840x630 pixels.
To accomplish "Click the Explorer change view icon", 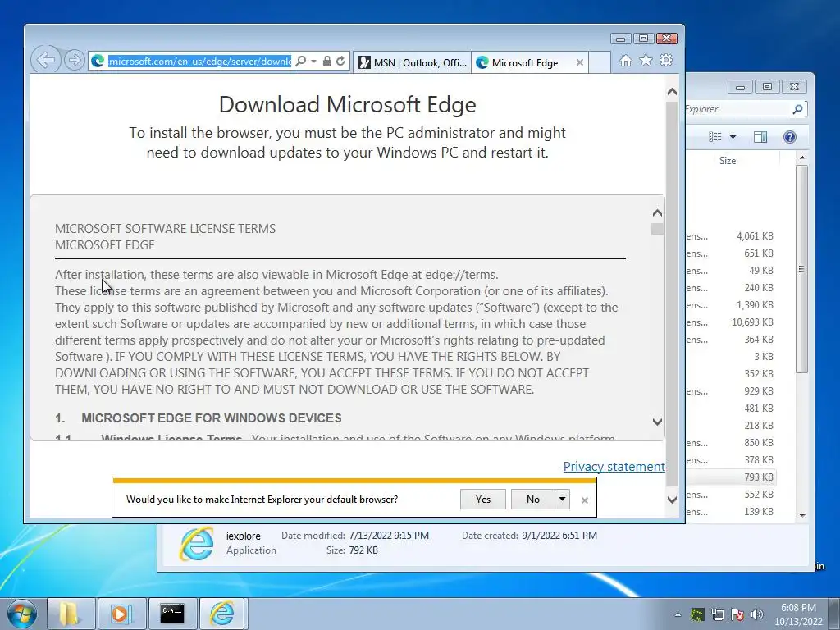I will pos(715,137).
